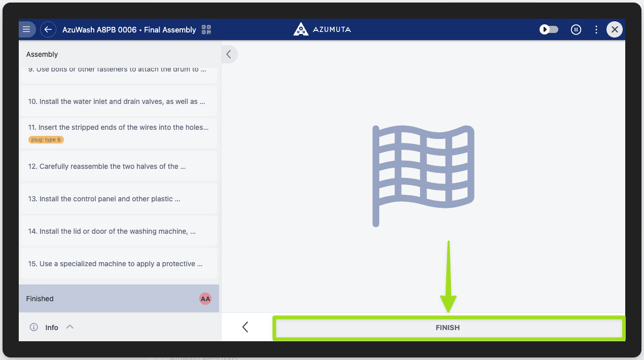The height and width of the screenshot is (360, 644).
Task: Select step 12 reassemble two halves
Action: [x=118, y=166]
